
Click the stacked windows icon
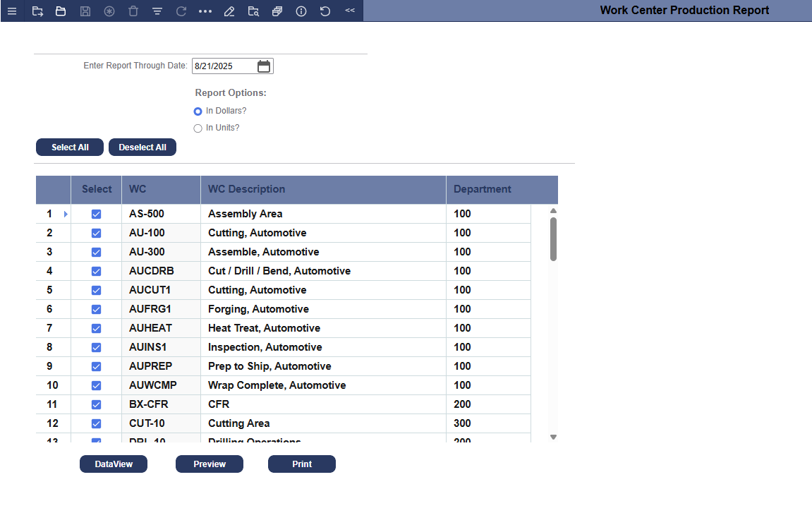pos(277,11)
